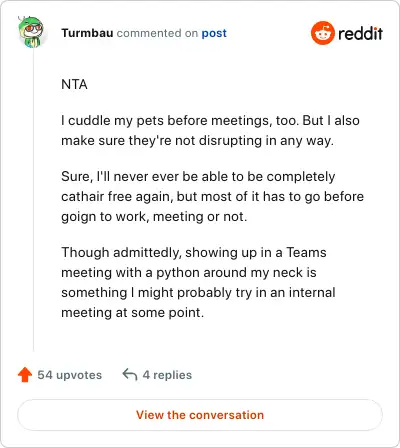Click the "View the conversation" button
400x448 pixels.
[x=200, y=415]
